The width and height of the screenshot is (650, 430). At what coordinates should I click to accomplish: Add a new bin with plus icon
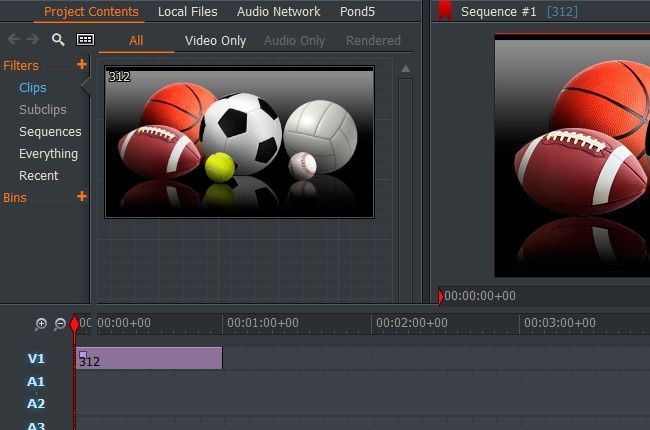click(82, 197)
